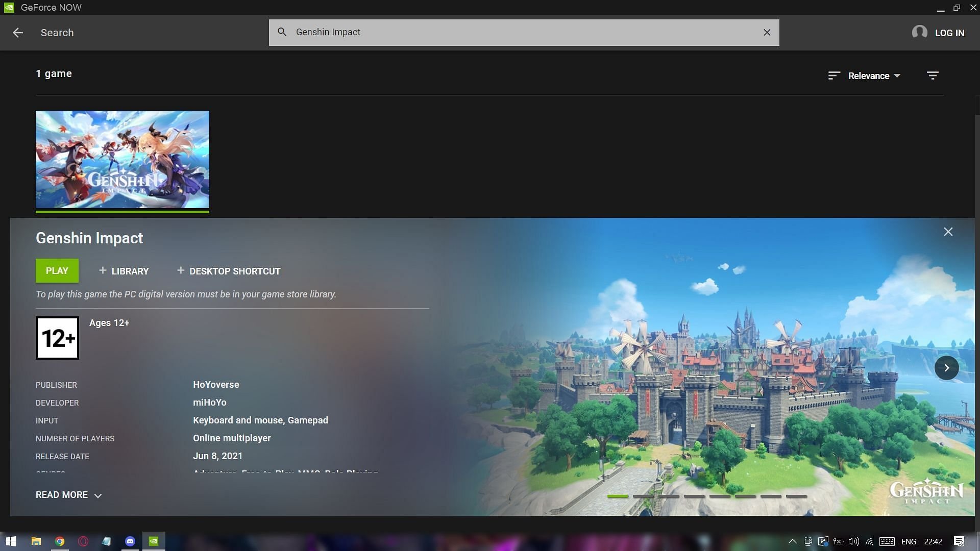Click the Discord taskbar icon
980x551 pixels.
click(131, 541)
